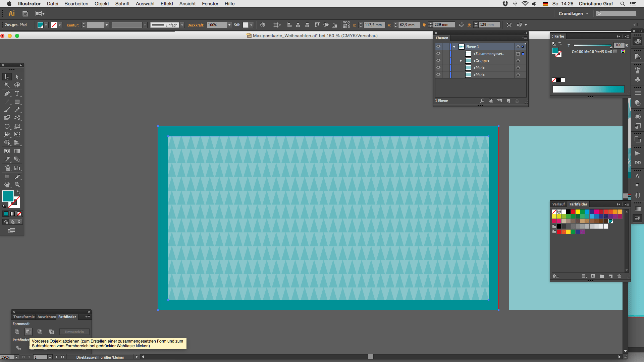Select the Type tool
Image resolution: width=644 pixels, height=362 pixels.
click(x=17, y=94)
